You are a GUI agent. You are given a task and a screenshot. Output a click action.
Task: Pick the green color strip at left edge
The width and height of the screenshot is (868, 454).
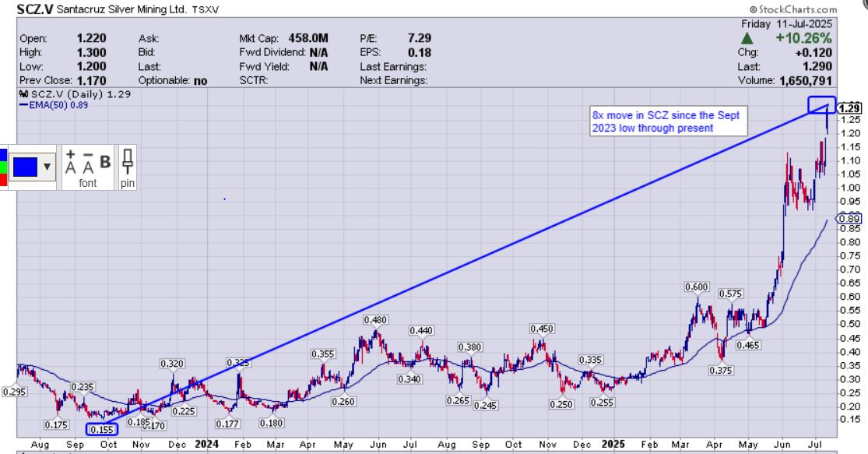[x=3, y=167]
